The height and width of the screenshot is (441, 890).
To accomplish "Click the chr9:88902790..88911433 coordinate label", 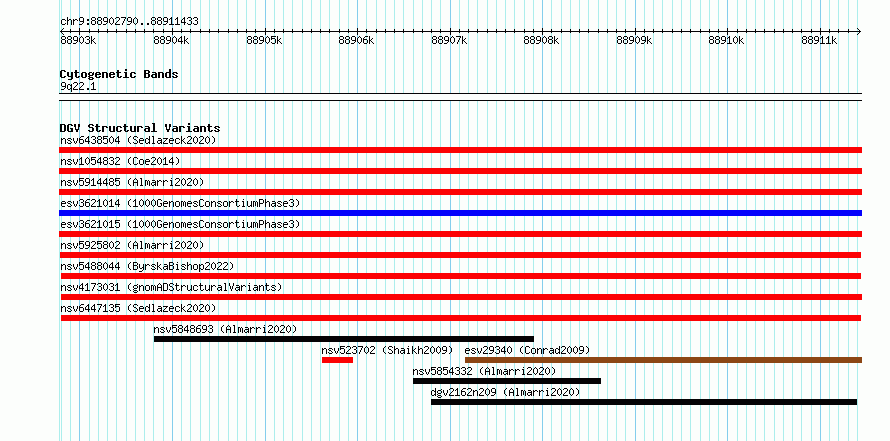I will point(129,22).
